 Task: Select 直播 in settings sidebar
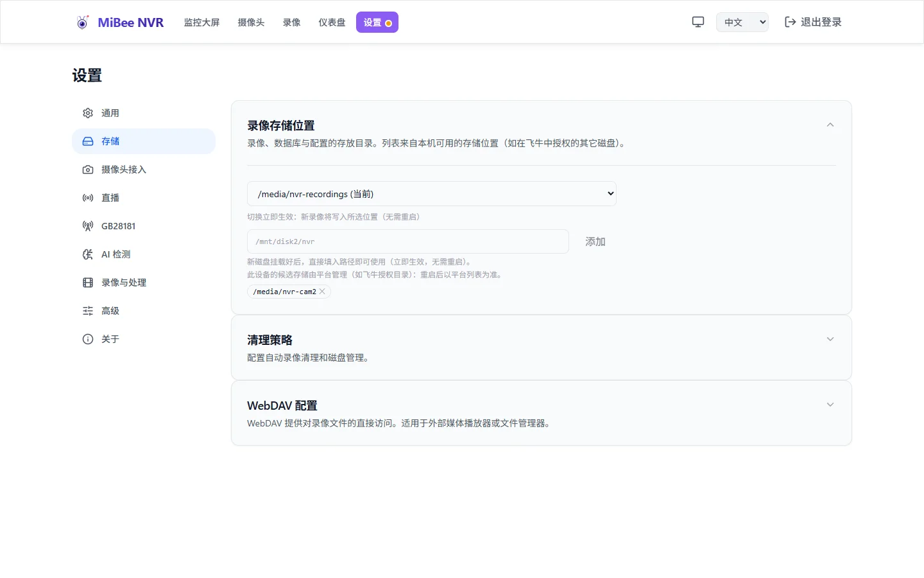tap(144, 198)
